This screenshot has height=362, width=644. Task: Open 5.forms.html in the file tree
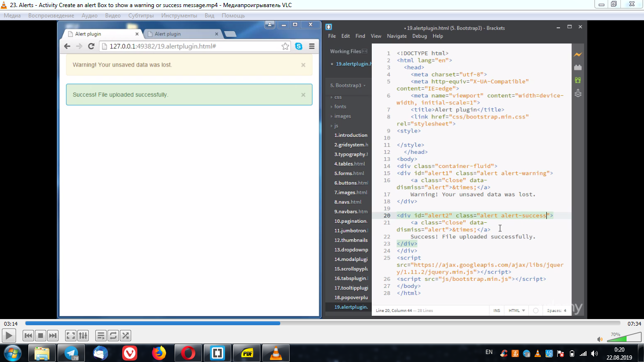[349, 173]
